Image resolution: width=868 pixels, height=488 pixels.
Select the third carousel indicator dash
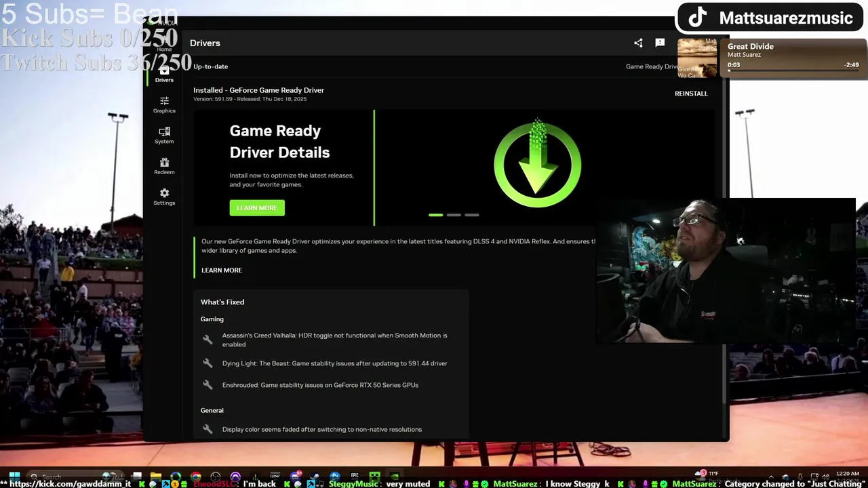472,215
